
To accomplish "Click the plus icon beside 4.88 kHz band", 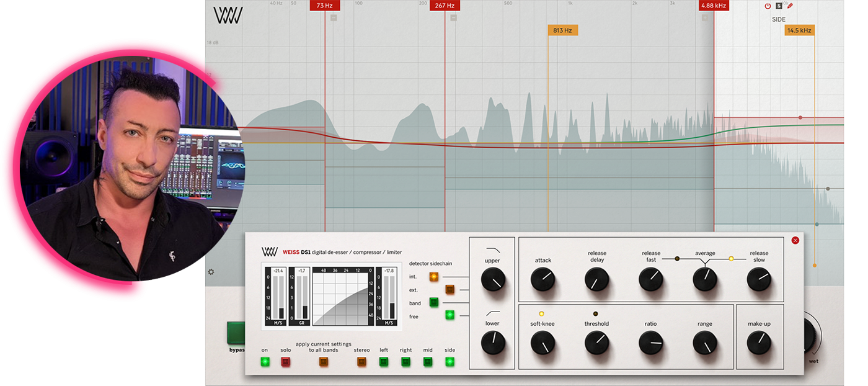I will 704,18.
